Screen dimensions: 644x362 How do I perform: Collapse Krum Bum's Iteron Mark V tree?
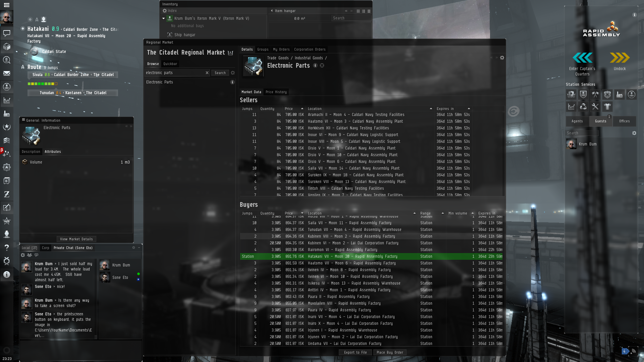point(163,18)
